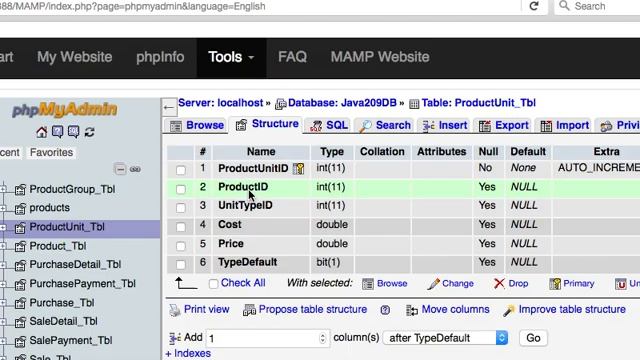Click the products table icon
640x360 pixels.
[x=20, y=209]
